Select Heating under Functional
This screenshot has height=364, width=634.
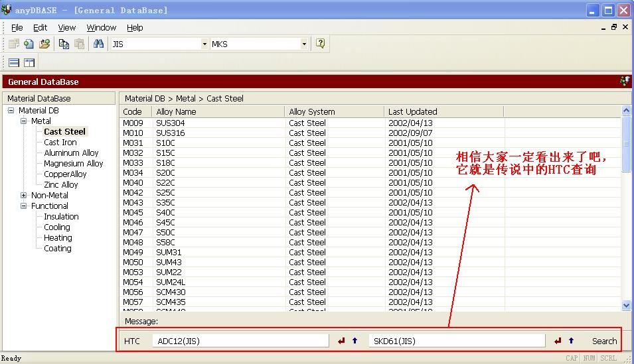click(58, 237)
